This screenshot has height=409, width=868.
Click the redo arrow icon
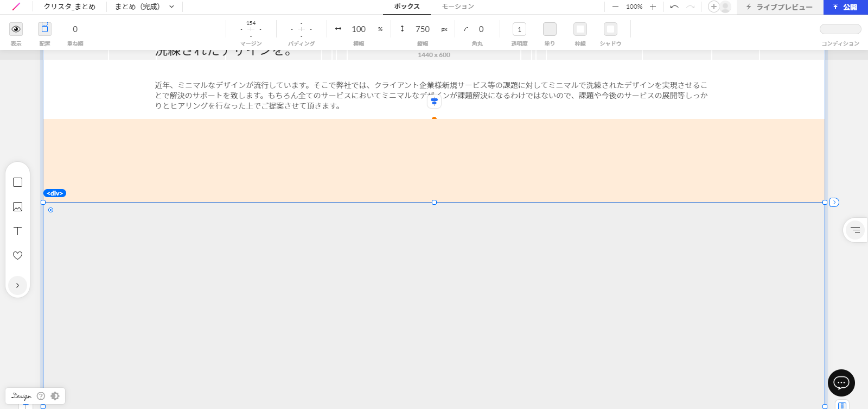[x=690, y=7]
